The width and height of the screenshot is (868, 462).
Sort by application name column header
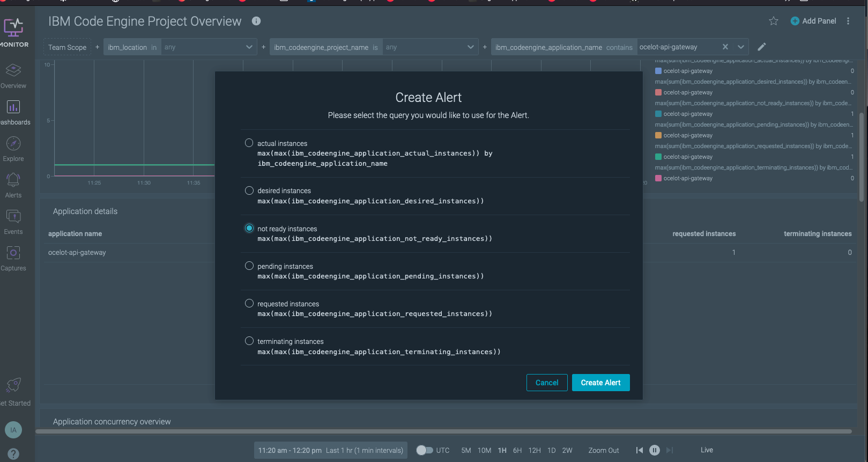coord(75,233)
